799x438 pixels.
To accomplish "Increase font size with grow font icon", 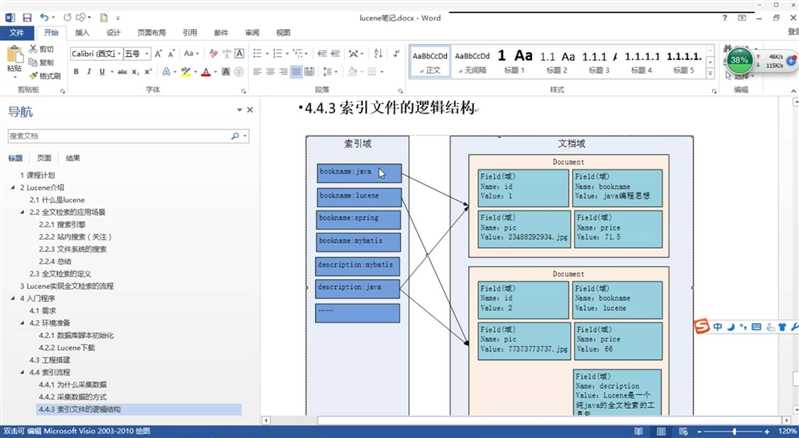I will [158, 53].
